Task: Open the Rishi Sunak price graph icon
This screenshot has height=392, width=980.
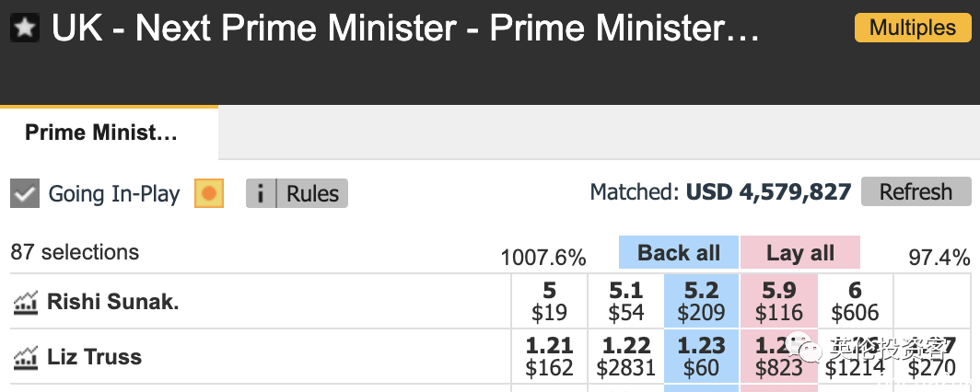Action: 25,301
